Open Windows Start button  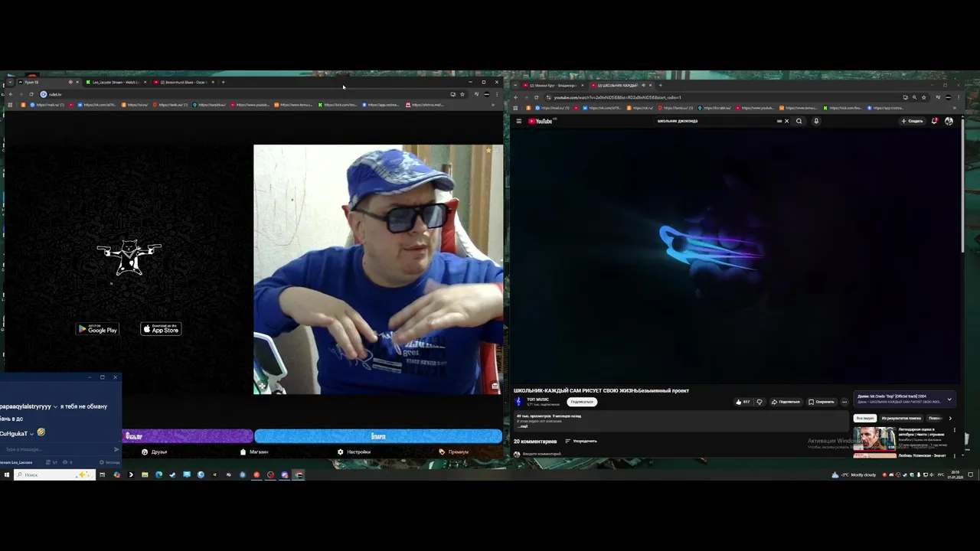coord(6,474)
